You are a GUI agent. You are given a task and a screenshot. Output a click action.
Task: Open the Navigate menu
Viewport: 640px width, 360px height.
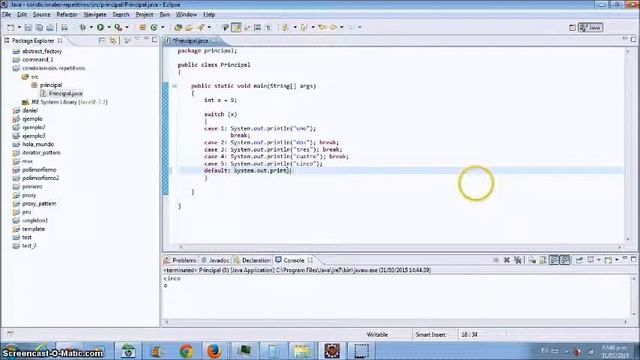click(95, 15)
